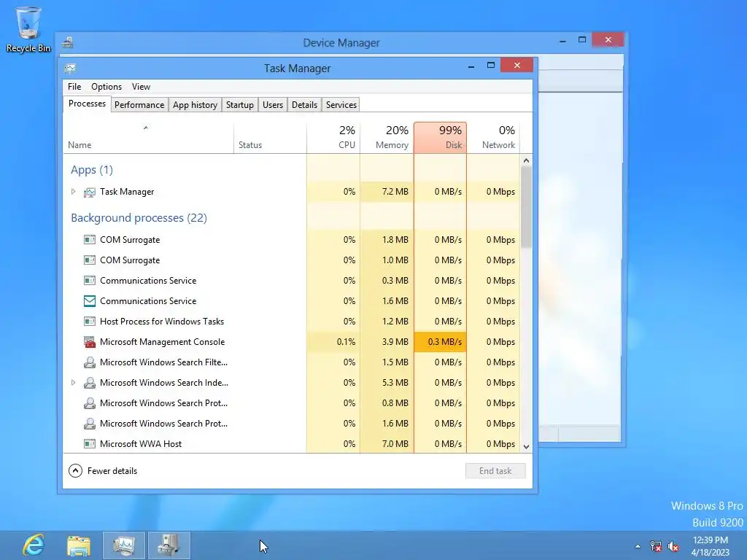Screen dimensions: 747x560
Task: Click the process list vertical scrollbar thumb
Action: (x=526, y=206)
